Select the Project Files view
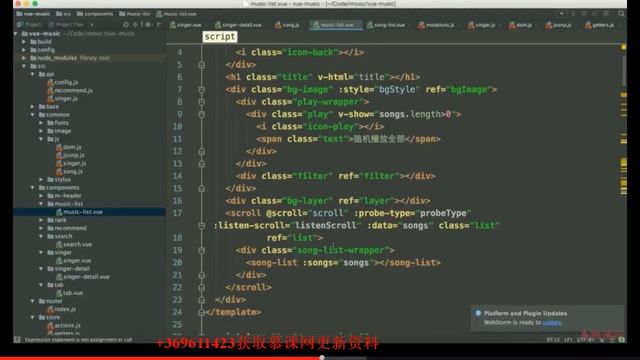 66,24
